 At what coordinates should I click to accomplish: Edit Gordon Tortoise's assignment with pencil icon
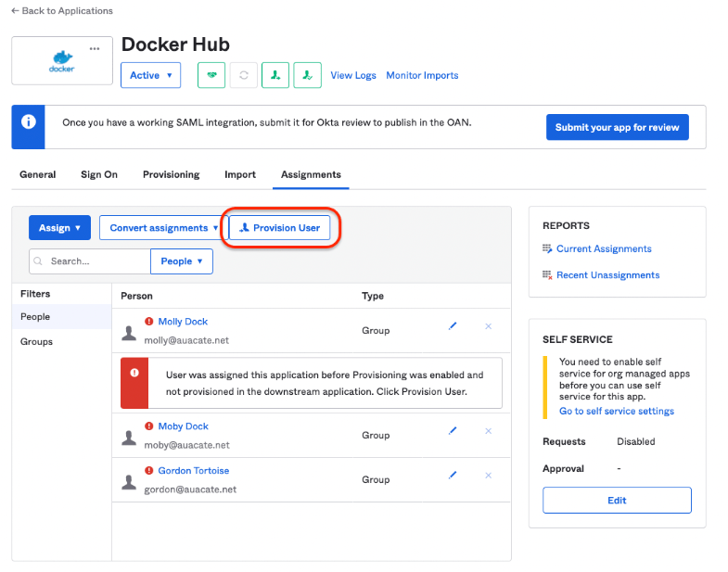click(x=453, y=475)
